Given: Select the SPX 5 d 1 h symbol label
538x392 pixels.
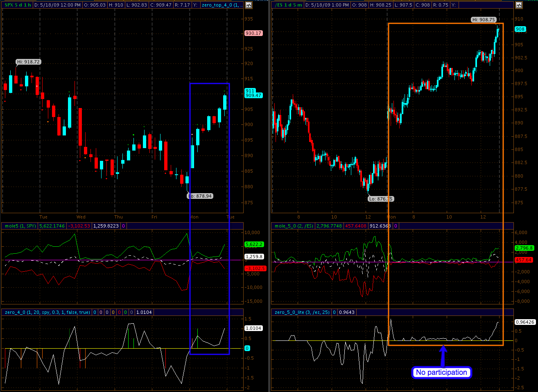Looking at the screenshot, I should point(18,5).
